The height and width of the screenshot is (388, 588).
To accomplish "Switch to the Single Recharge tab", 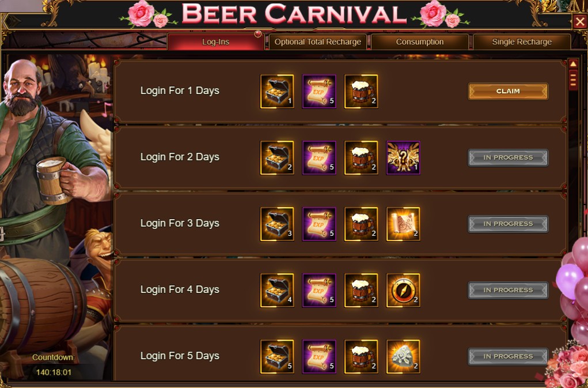I will [x=522, y=42].
